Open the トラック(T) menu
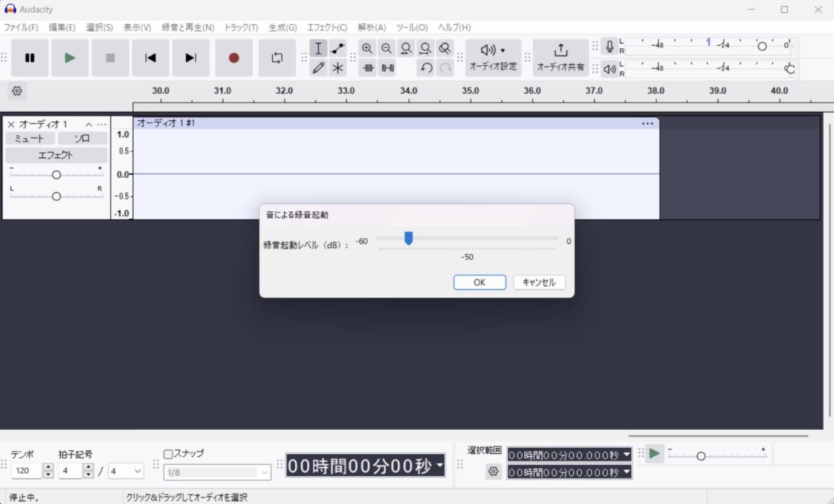The width and height of the screenshot is (834, 504). click(241, 27)
